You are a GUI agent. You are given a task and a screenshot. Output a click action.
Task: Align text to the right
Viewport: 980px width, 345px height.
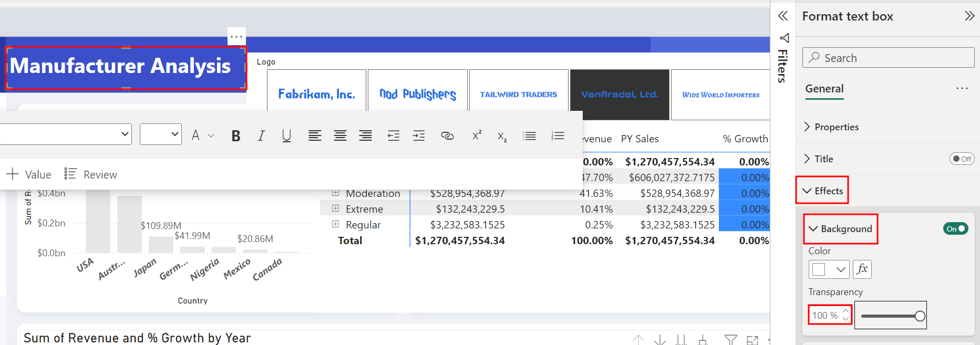point(365,136)
